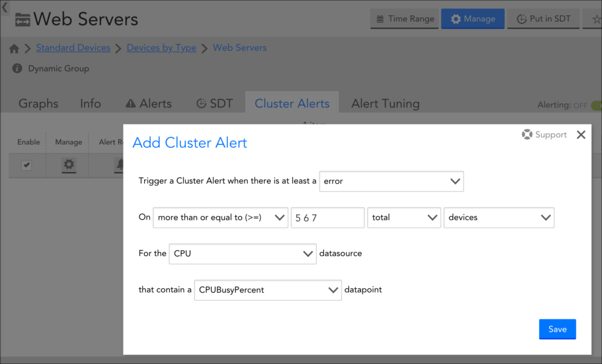Image resolution: width=602 pixels, height=364 pixels.
Task: Open the comparison dropdown showing more than or equal
Action: click(220, 217)
